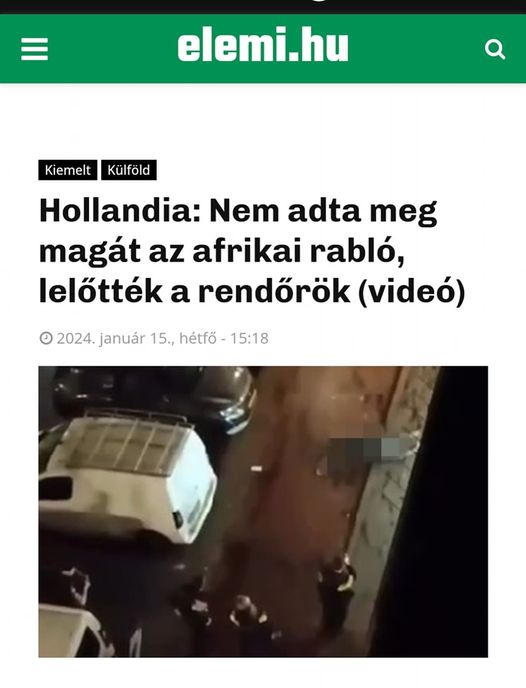
Task: Click the white van in the photo
Action: coord(128,477)
